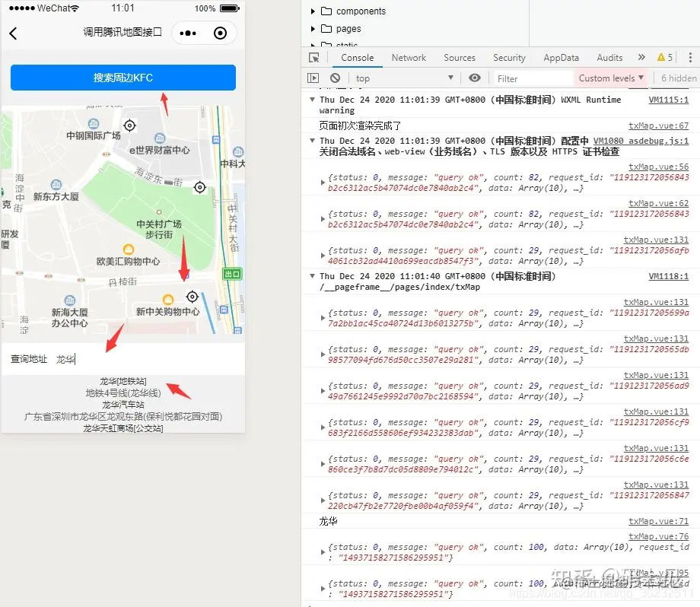Tap the green 出口 exit sign
700x607 pixels.
pos(232,274)
